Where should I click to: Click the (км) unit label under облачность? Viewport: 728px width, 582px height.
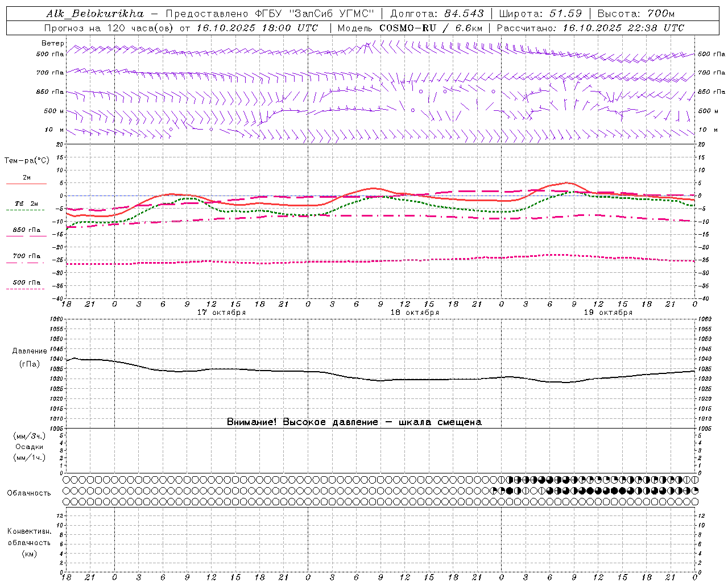(29, 554)
